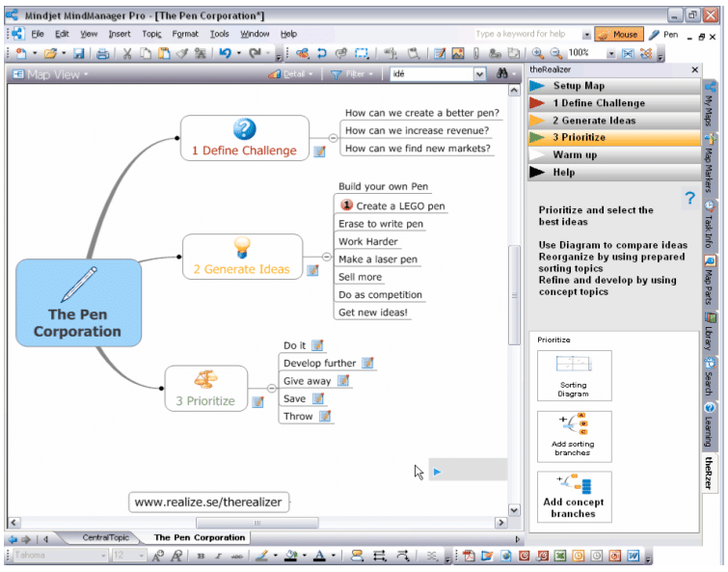The width and height of the screenshot is (728, 572).
Task: Toggle Italic formatting button
Action: [x=218, y=556]
